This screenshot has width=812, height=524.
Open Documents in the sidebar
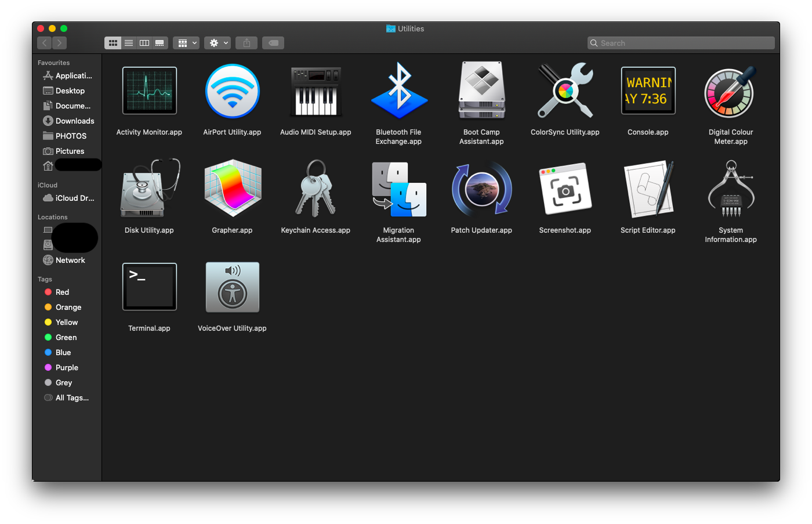[x=67, y=106]
